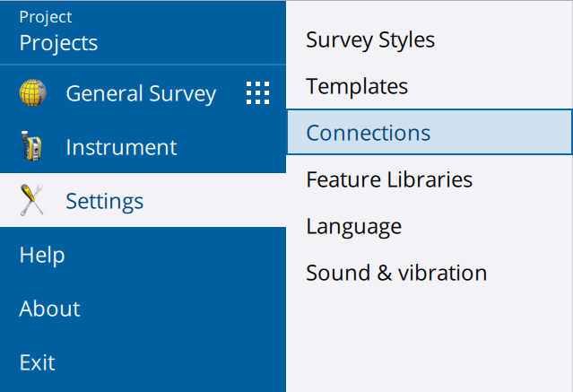Image resolution: width=573 pixels, height=392 pixels.
Task: Open the About item
Action: point(50,309)
